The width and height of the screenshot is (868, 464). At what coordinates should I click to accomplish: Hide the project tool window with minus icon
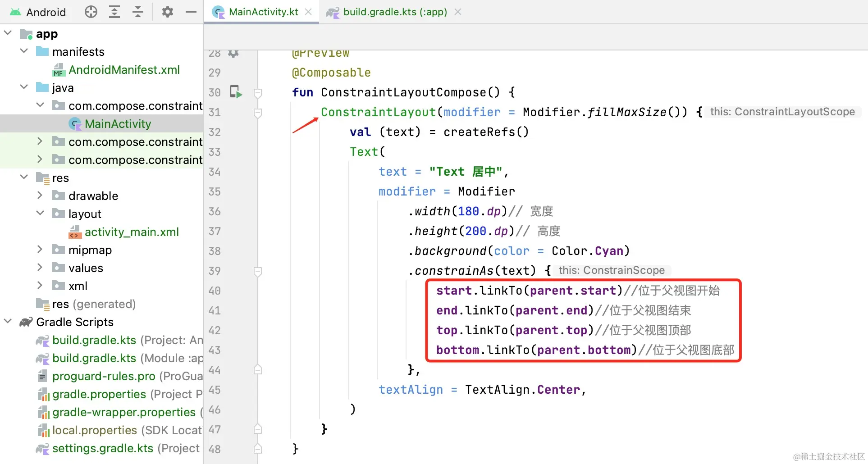(x=191, y=12)
